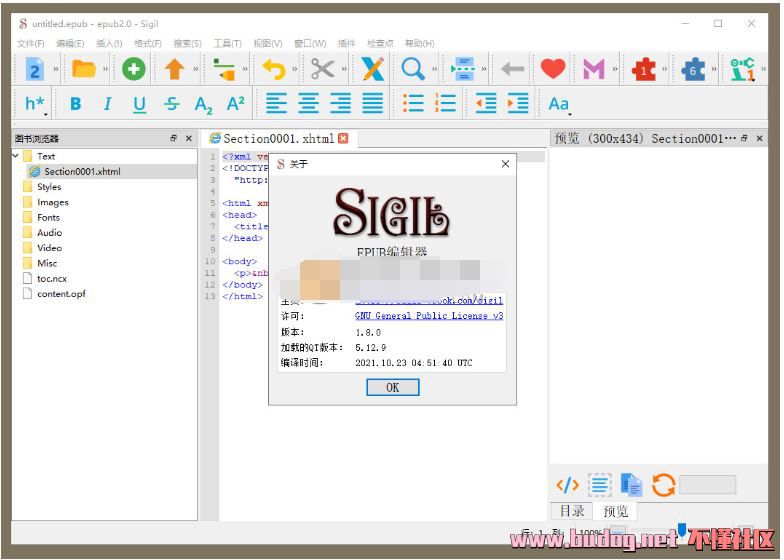Align text right

[x=340, y=104]
